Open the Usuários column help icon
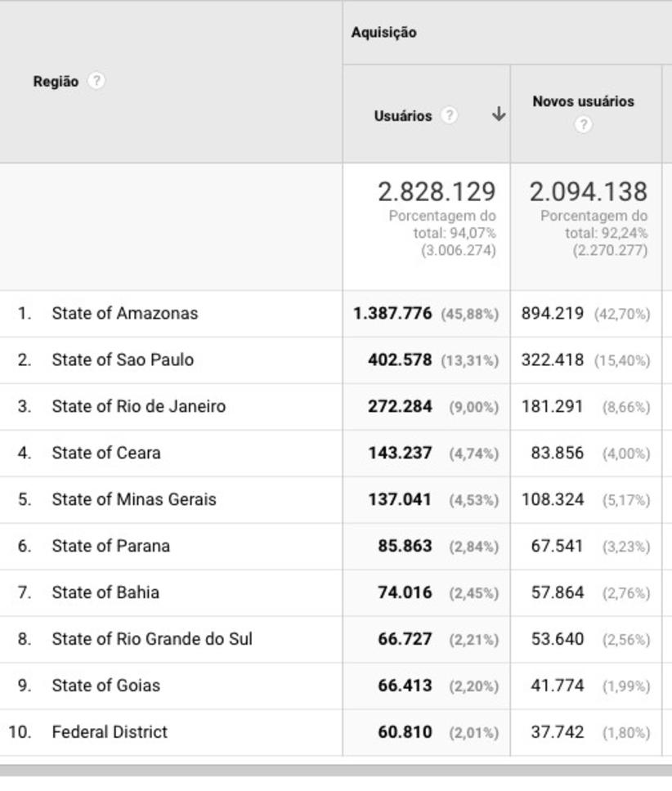 click(449, 115)
